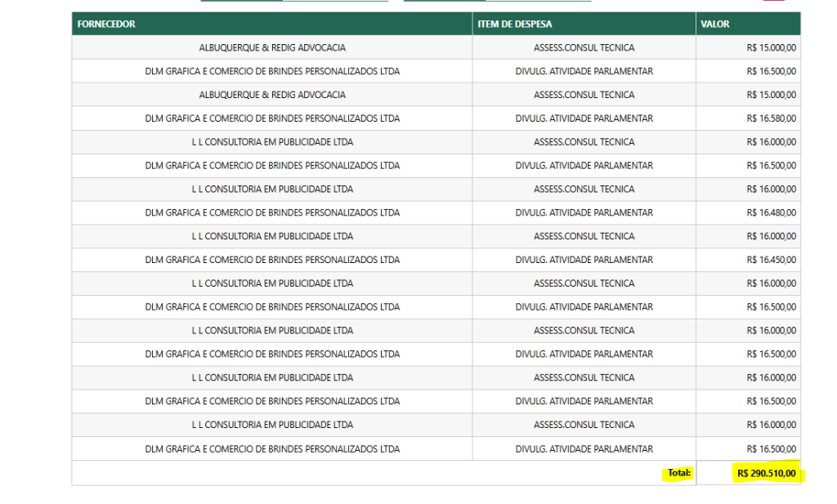The width and height of the screenshot is (837, 504).
Task: Click ASSESS.CONSUL TECNICA in the first row
Action: point(584,48)
